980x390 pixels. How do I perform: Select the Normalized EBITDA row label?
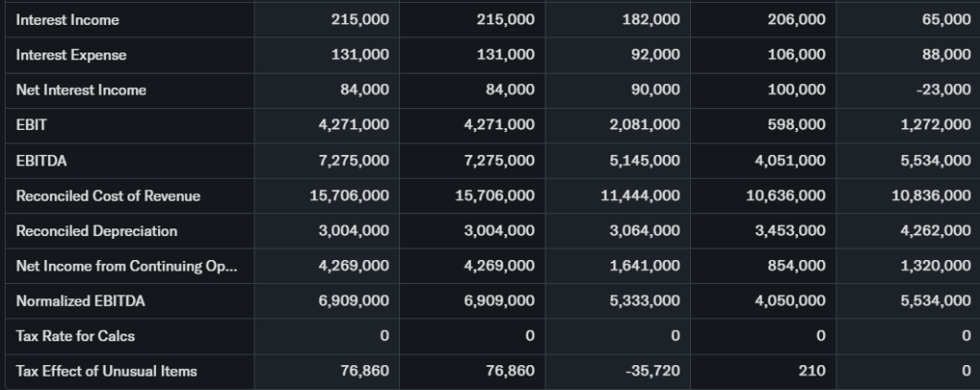(x=77, y=301)
